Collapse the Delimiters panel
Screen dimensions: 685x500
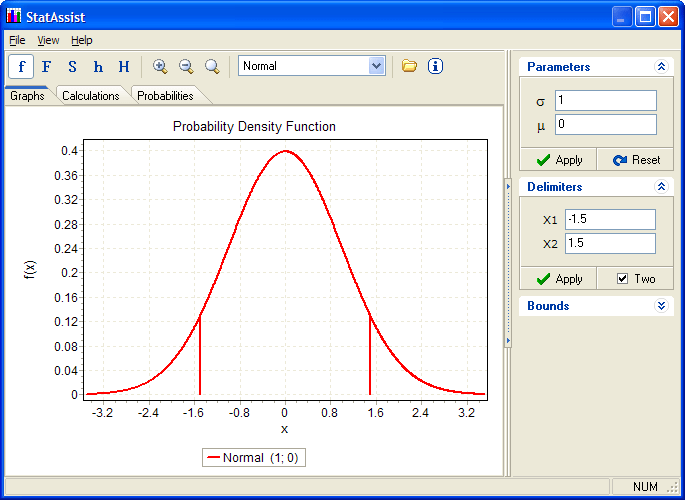[660, 187]
